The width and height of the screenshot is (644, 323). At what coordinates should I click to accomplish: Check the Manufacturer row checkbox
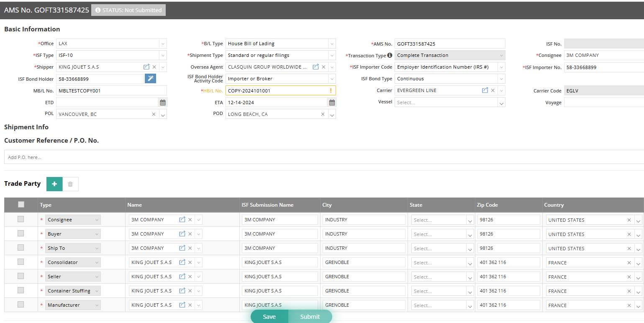point(21,305)
